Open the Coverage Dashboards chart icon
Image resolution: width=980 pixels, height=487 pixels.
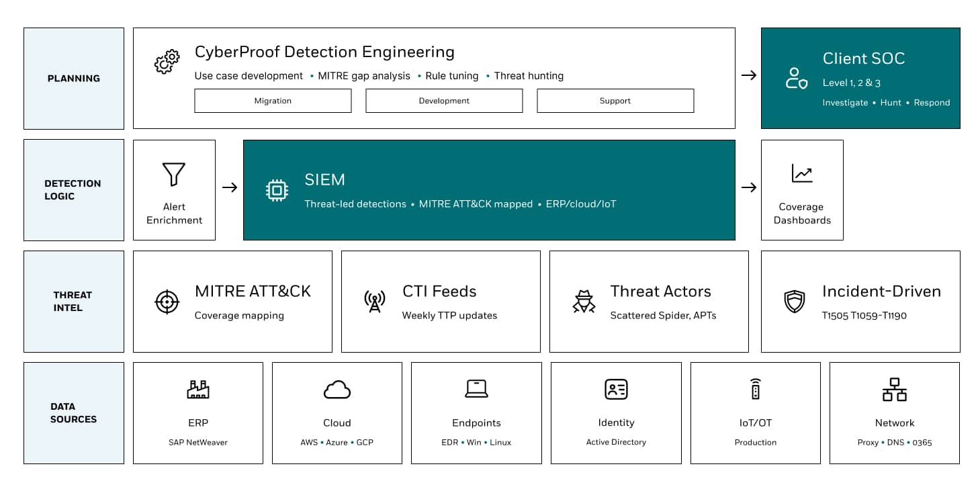tap(802, 173)
